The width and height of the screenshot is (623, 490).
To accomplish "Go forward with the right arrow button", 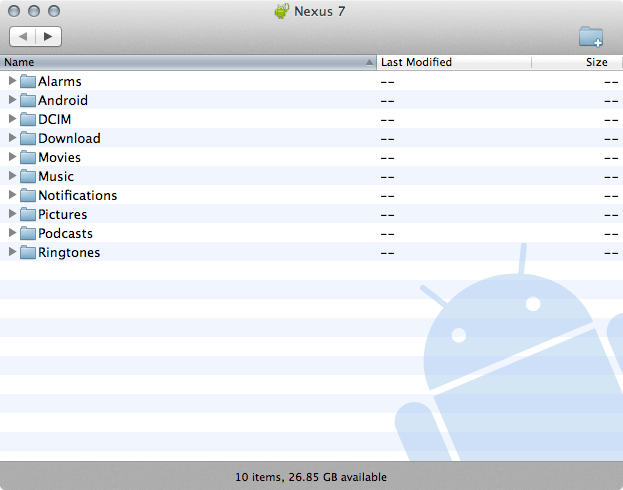I will click(48, 37).
